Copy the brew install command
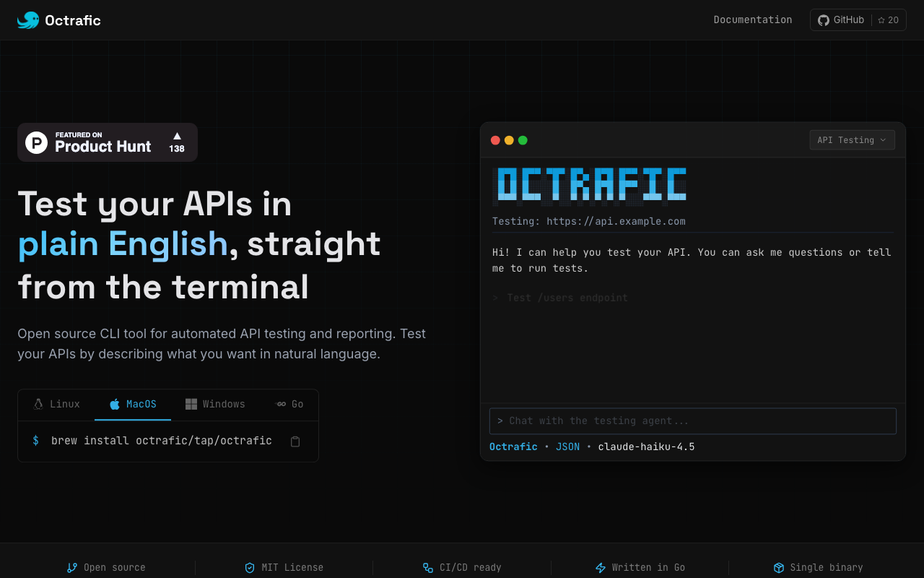Image resolution: width=924 pixels, height=578 pixels. [x=295, y=441]
